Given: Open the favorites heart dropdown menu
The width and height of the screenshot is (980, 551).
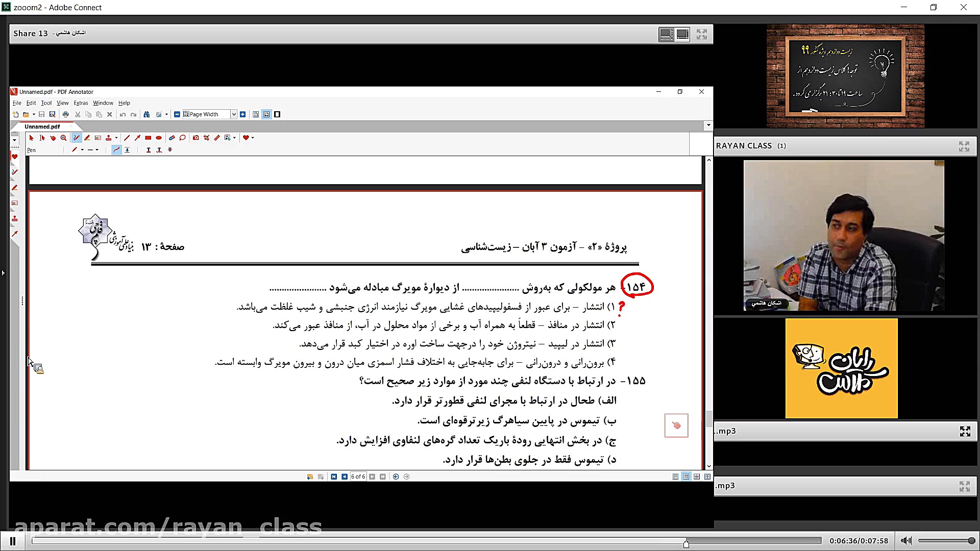Looking at the screenshot, I should 252,137.
